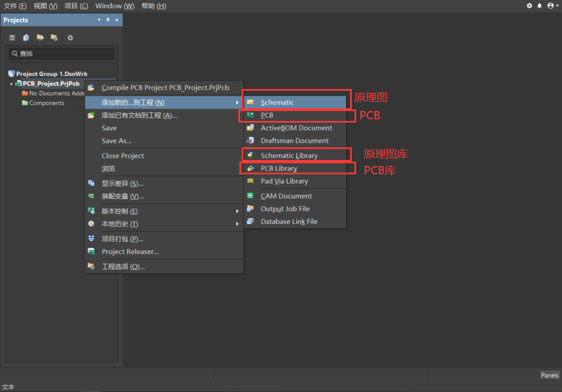Select Save in the context menu
This screenshot has width=562, height=392.
[164, 128]
